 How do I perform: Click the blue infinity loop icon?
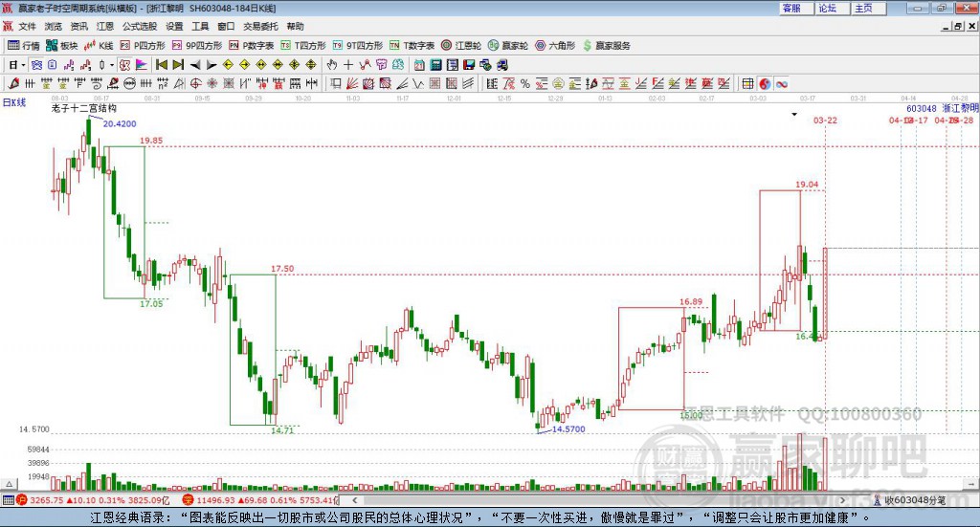(781, 83)
